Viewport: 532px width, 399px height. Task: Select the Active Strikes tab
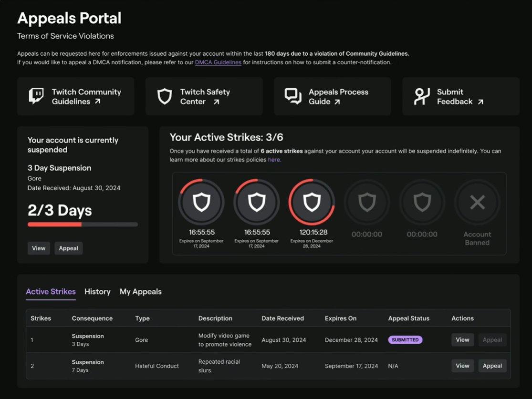point(51,292)
